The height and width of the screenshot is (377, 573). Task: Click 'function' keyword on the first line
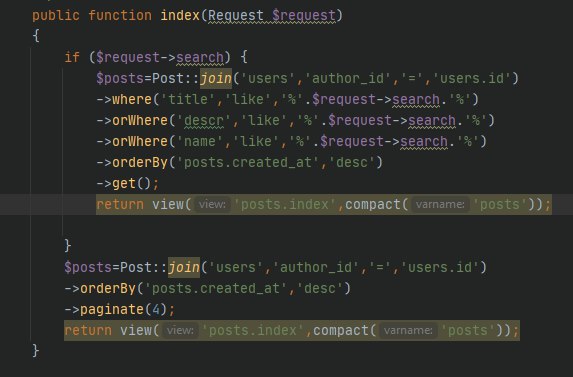(120, 15)
